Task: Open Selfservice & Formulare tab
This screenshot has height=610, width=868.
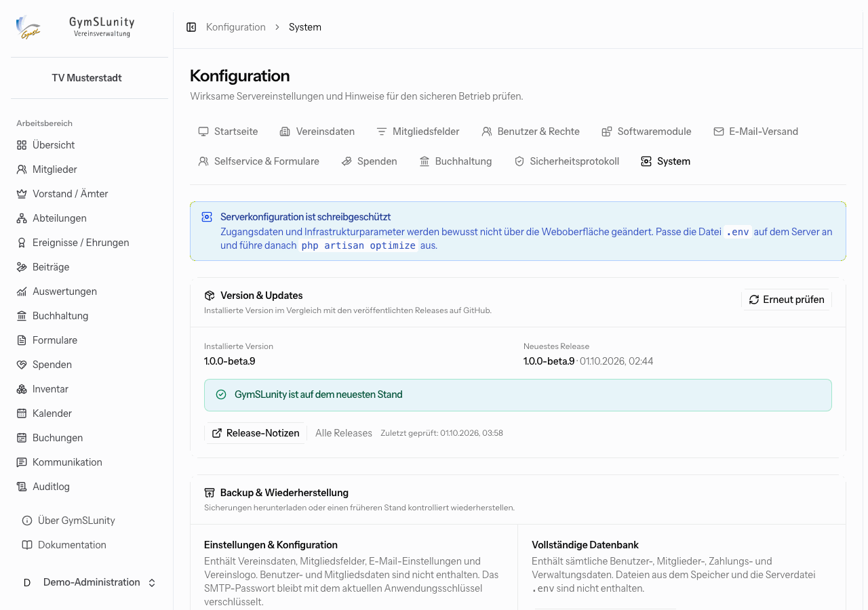Action: [x=258, y=161]
